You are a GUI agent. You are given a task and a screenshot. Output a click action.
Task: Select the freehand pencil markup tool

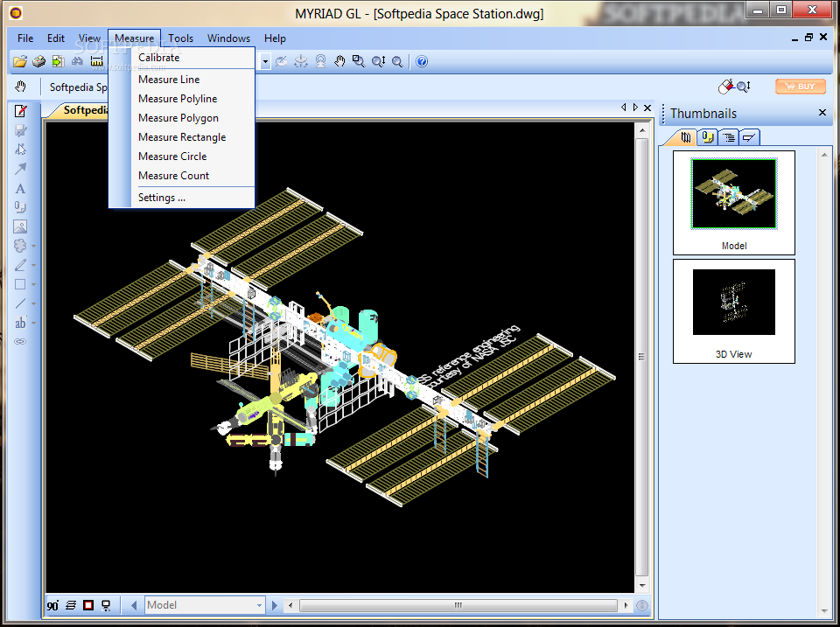(x=20, y=265)
